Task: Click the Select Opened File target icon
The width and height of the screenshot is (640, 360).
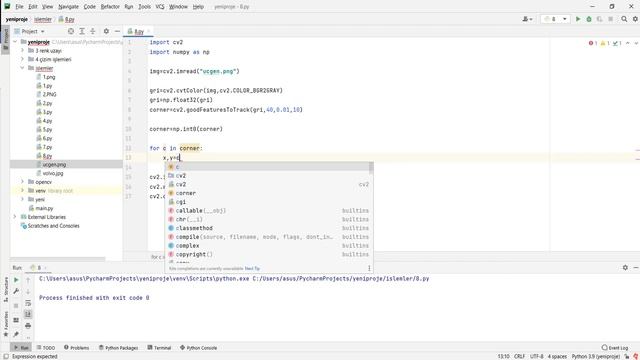Action: 71,31
